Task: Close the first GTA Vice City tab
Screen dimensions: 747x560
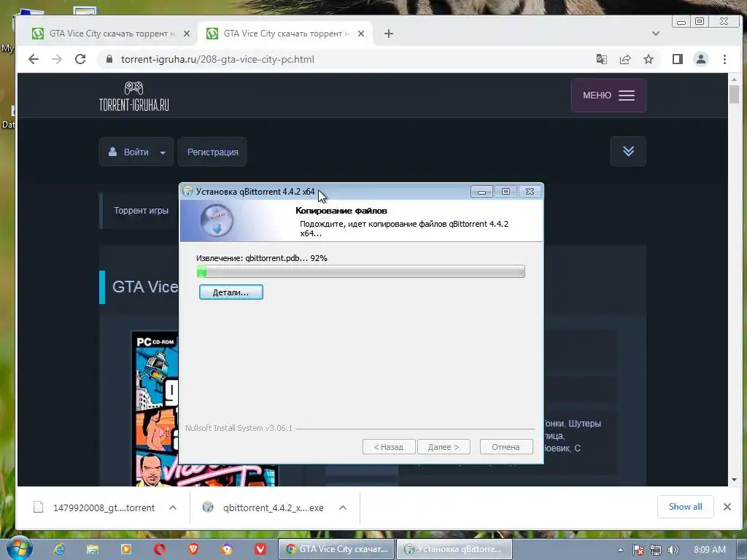Action: coord(187,34)
